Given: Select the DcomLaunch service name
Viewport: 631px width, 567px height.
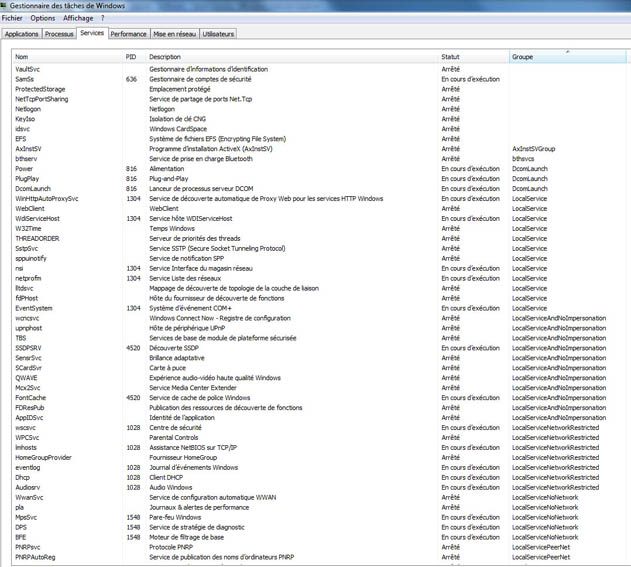Looking at the screenshot, I should [33, 189].
